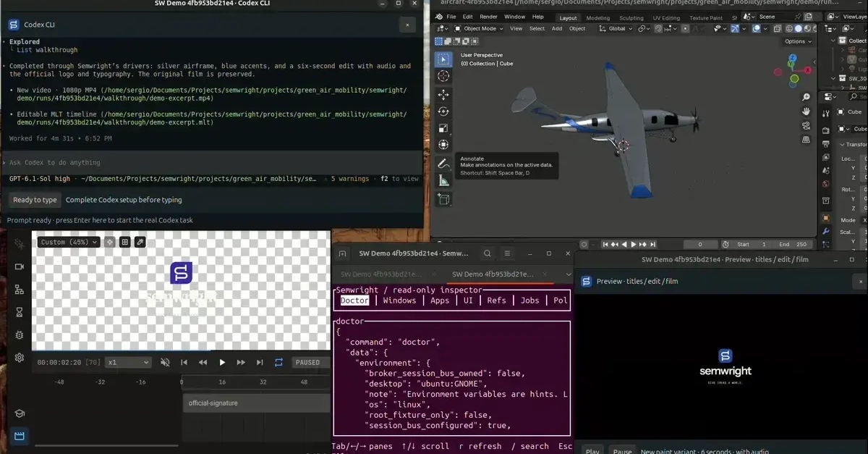Select the Blender Add Cube tool
The height and width of the screenshot is (454, 868).
pos(443,199)
